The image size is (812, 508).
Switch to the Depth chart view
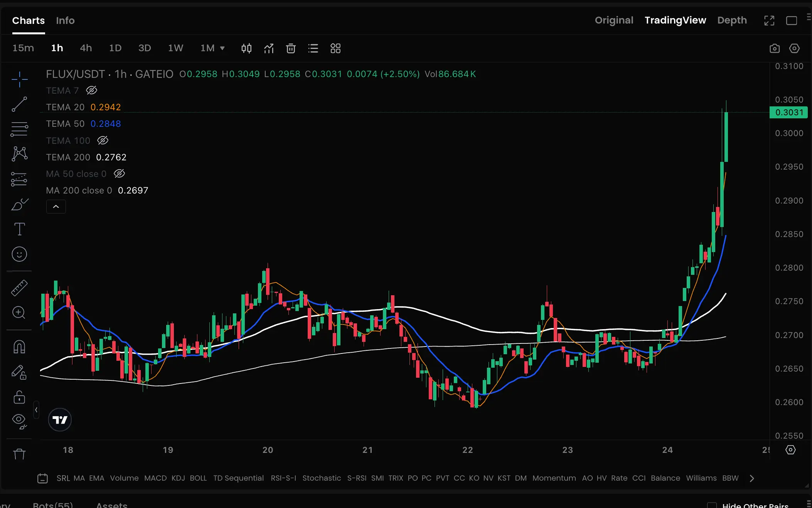732,20
